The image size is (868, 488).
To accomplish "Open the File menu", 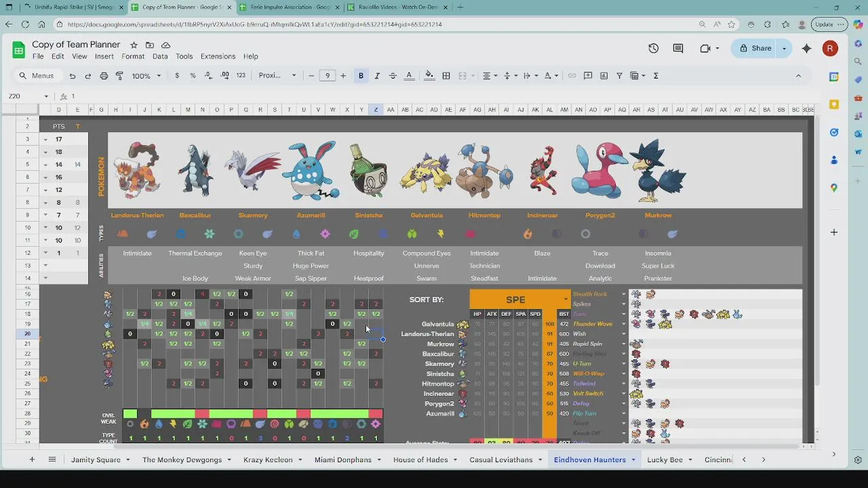I will pyautogui.click(x=38, y=56).
